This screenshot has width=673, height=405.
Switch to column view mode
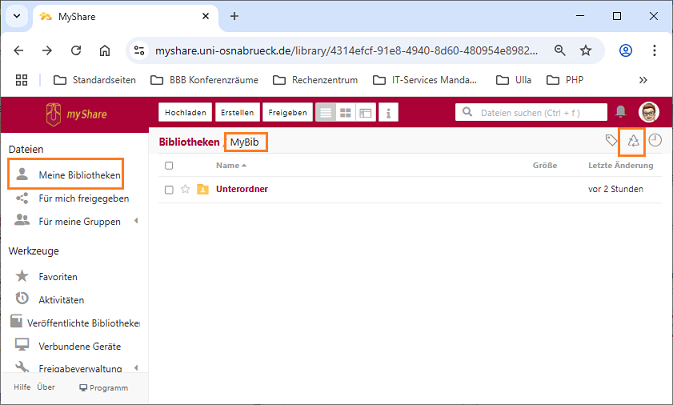point(366,112)
